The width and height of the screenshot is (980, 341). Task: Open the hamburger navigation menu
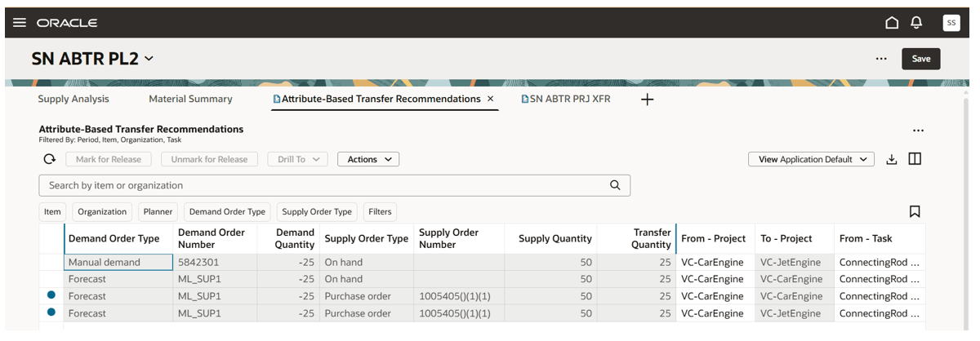[x=20, y=23]
